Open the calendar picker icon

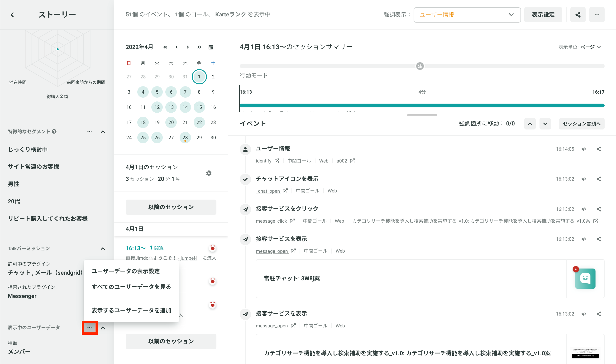tap(211, 47)
